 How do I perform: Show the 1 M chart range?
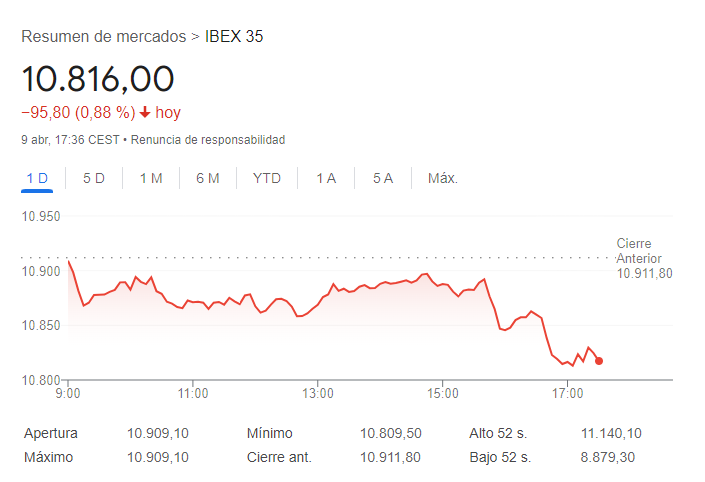[151, 178]
